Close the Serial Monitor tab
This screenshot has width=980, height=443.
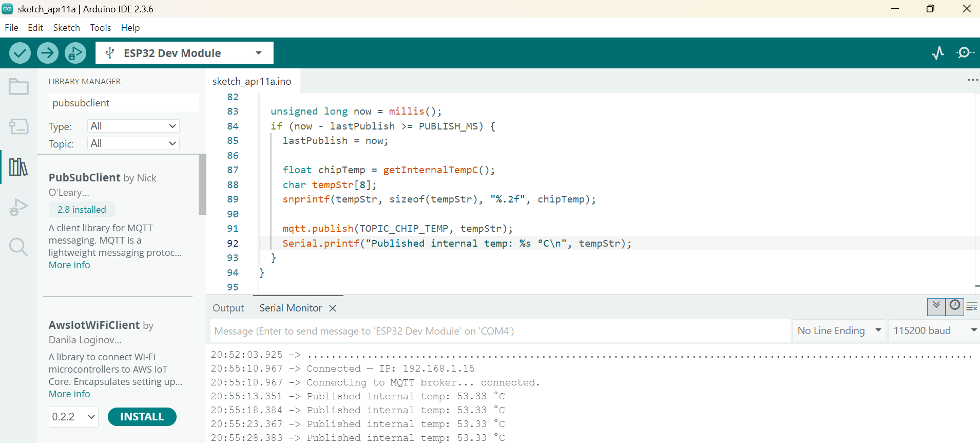pyautogui.click(x=333, y=308)
